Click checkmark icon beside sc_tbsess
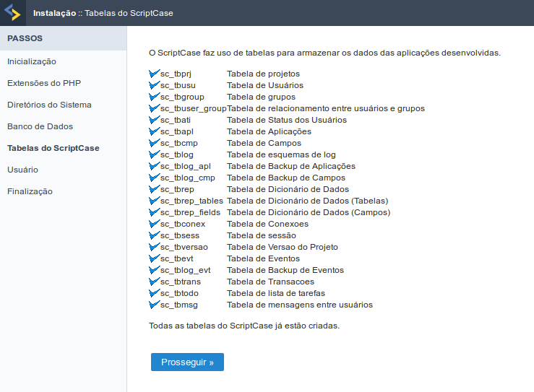This screenshot has height=392, width=534. point(154,235)
